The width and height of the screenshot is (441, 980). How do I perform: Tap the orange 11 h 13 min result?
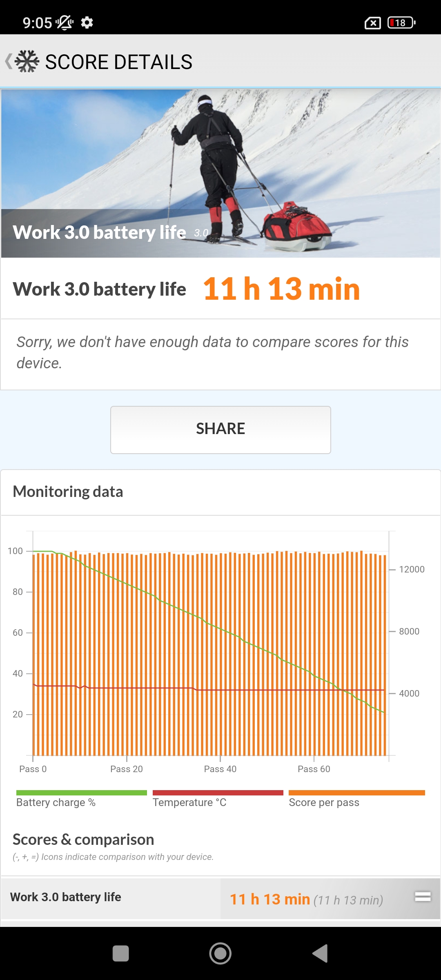pyautogui.click(x=281, y=289)
